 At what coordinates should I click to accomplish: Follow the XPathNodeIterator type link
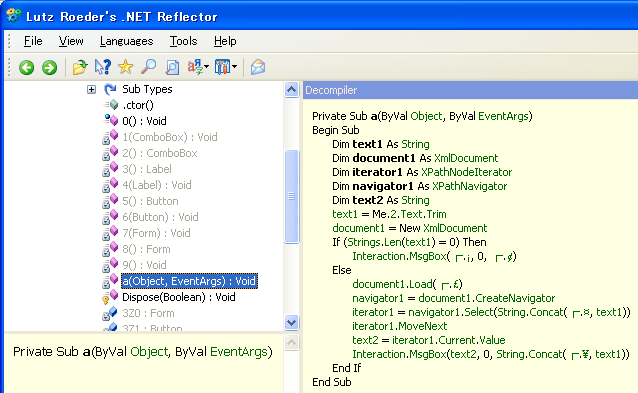pos(466,172)
